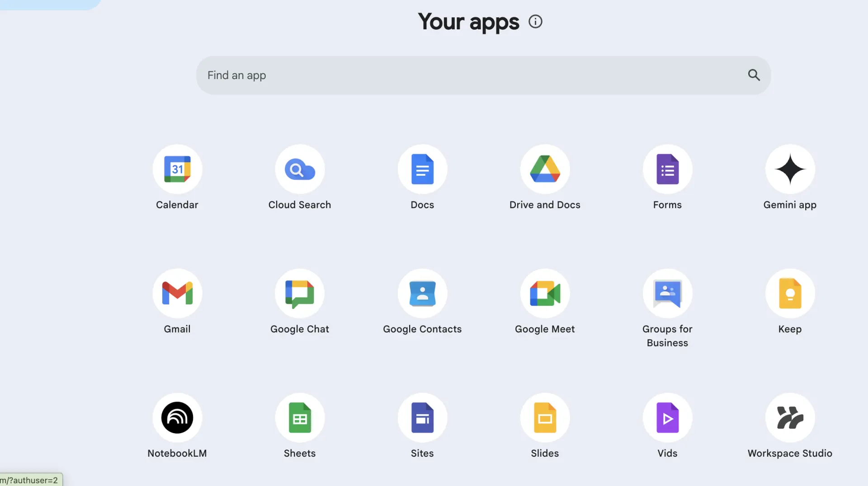Image resolution: width=868 pixels, height=486 pixels.
Task: Click the Google Contacts text label
Action: 422,329
